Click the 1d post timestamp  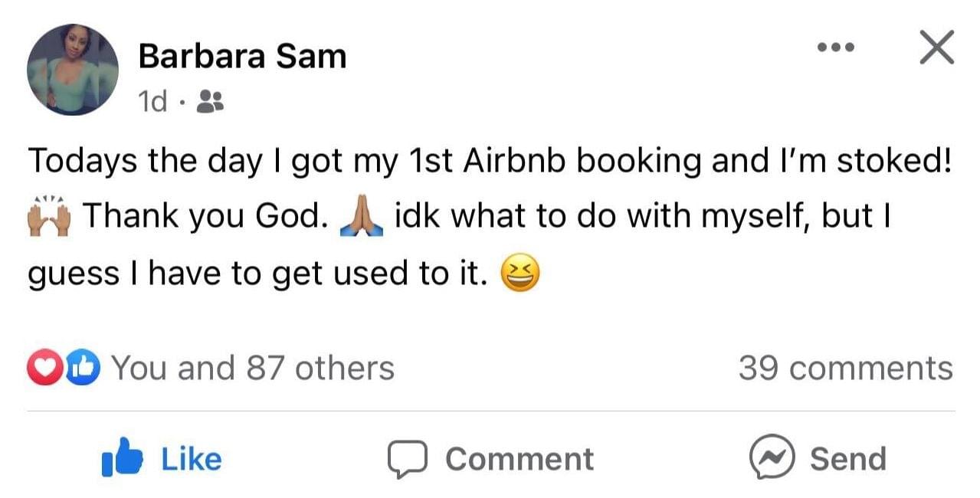152,100
